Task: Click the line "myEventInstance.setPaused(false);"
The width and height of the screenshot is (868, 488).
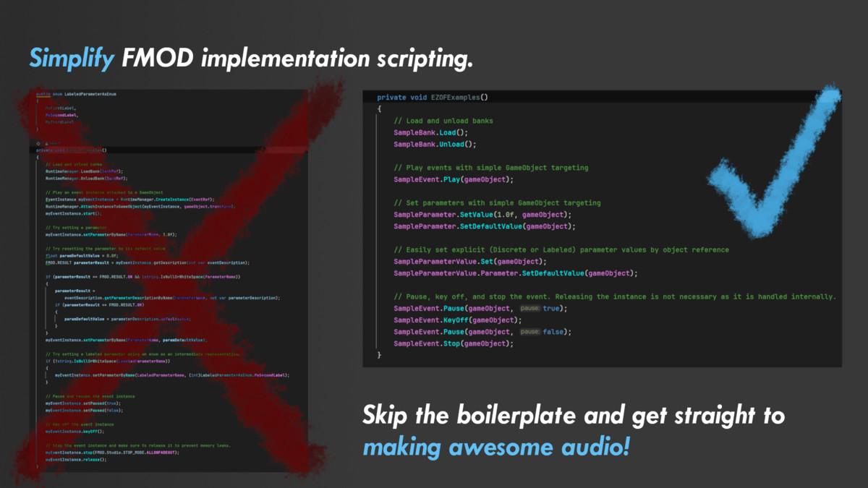Action: [85, 410]
